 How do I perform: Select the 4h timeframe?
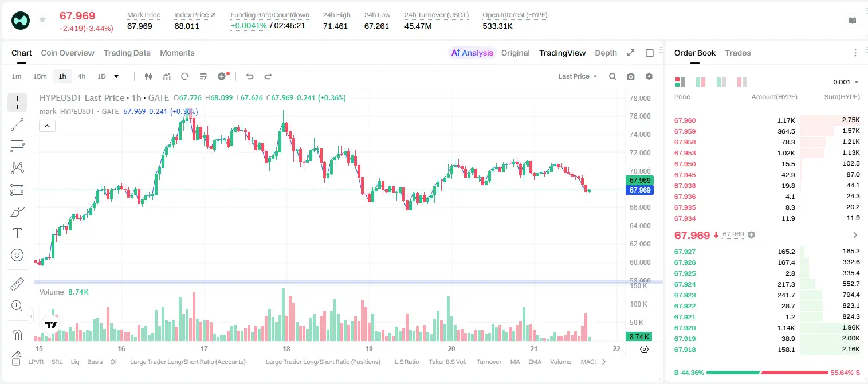point(81,76)
